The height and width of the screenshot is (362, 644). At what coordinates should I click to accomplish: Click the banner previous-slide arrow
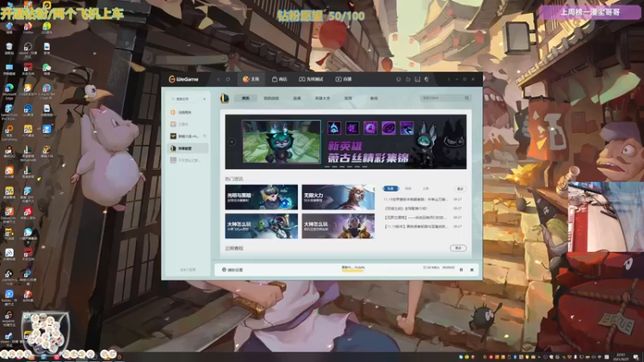pyautogui.click(x=232, y=142)
